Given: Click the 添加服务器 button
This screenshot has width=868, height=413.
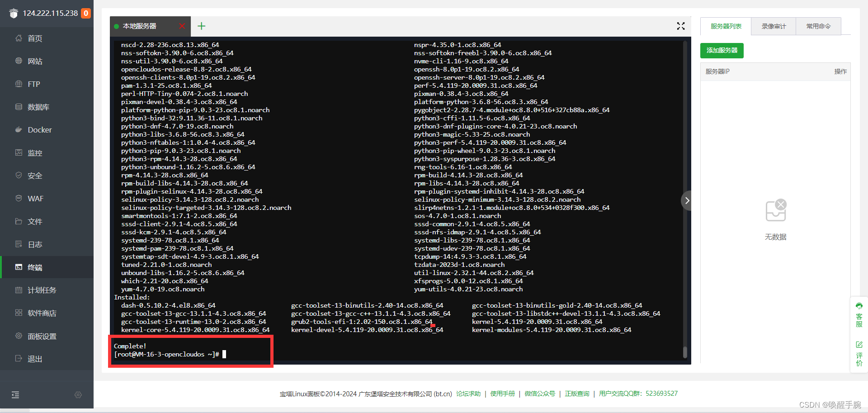Looking at the screenshot, I should coord(722,51).
